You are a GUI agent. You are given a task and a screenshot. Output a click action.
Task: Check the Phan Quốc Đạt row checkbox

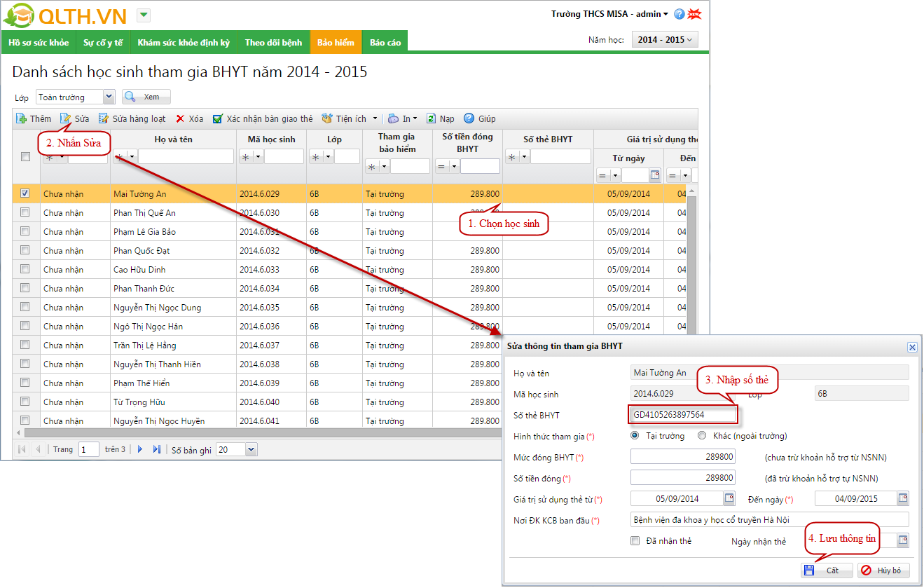coord(25,250)
